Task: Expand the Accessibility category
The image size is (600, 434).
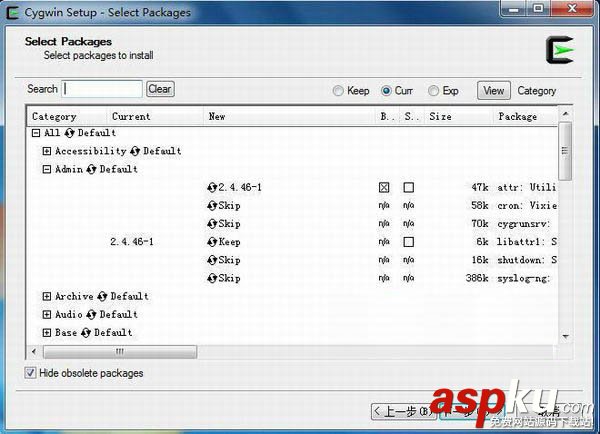Action: [x=47, y=151]
